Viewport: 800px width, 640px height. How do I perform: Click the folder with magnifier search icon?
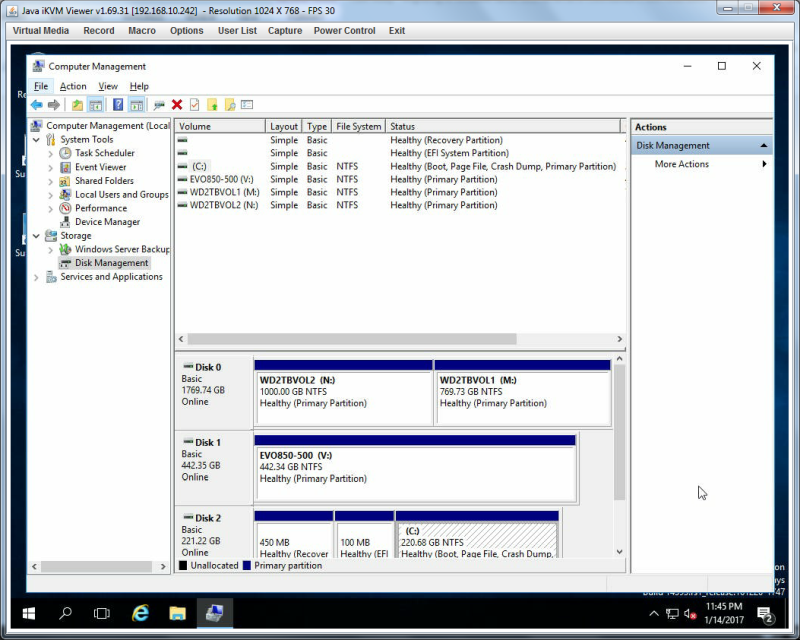pos(230,105)
